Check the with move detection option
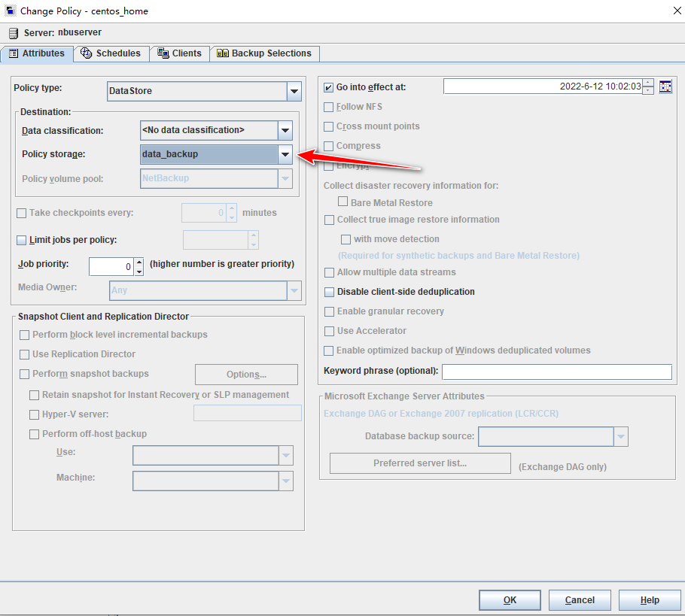Viewport: 685px width, 616px height. tap(346, 239)
